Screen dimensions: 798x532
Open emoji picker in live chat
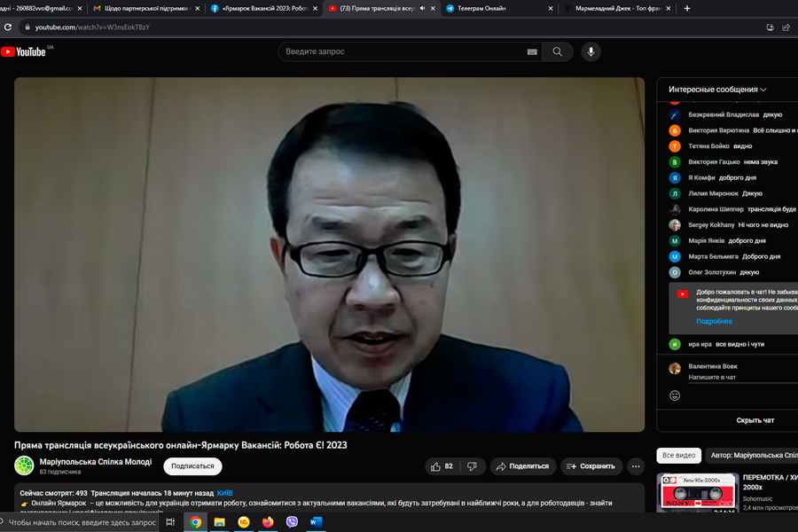[675, 395]
